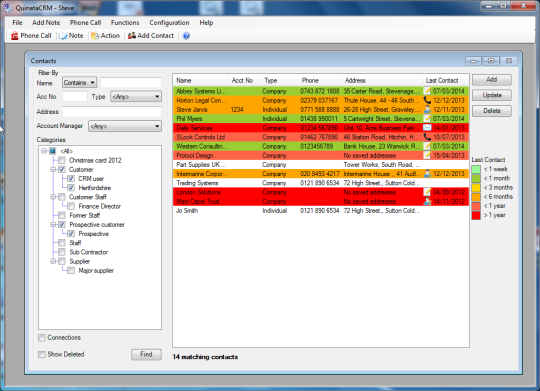
Task: Click the Note toolbar icon
Action: coord(63,36)
